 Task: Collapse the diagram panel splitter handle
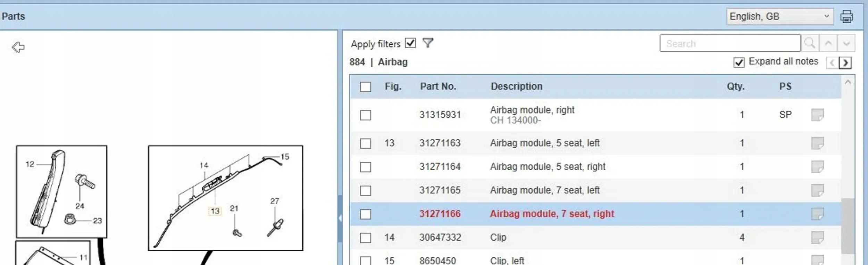point(340,218)
